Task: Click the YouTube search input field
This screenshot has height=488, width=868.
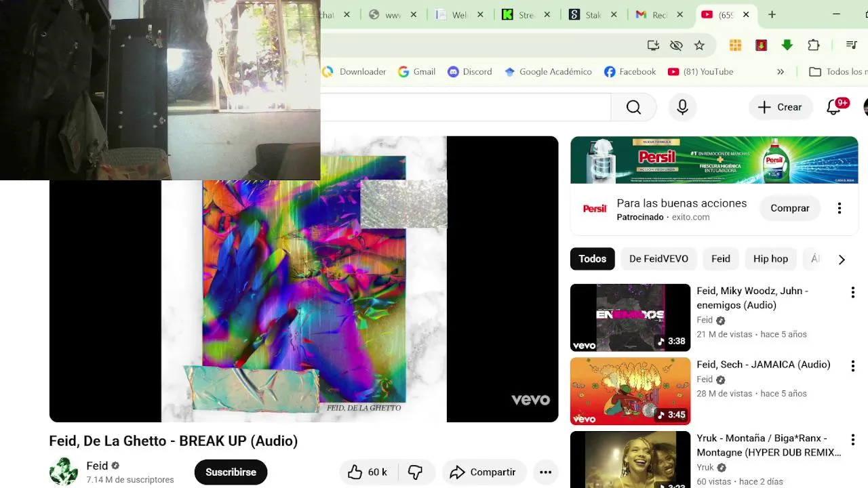Action: click(x=465, y=107)
